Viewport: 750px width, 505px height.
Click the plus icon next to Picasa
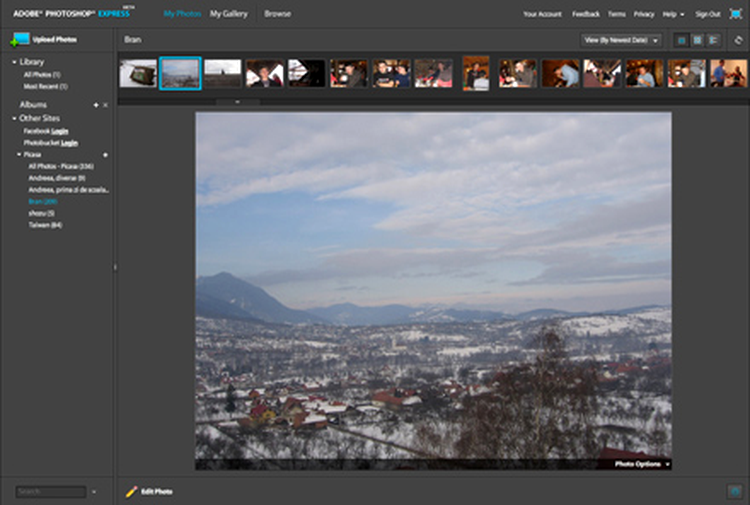click(x=105, y=155)
